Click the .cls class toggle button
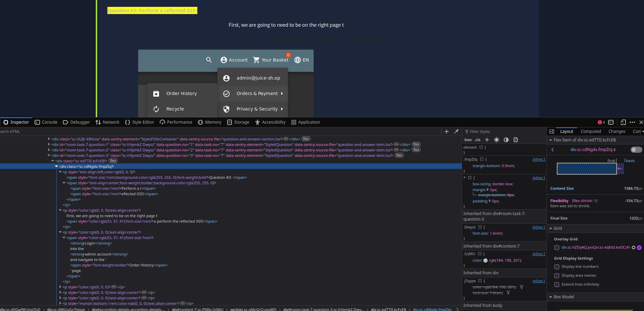Viewport: 644px width, 311px height. point(477,140)
